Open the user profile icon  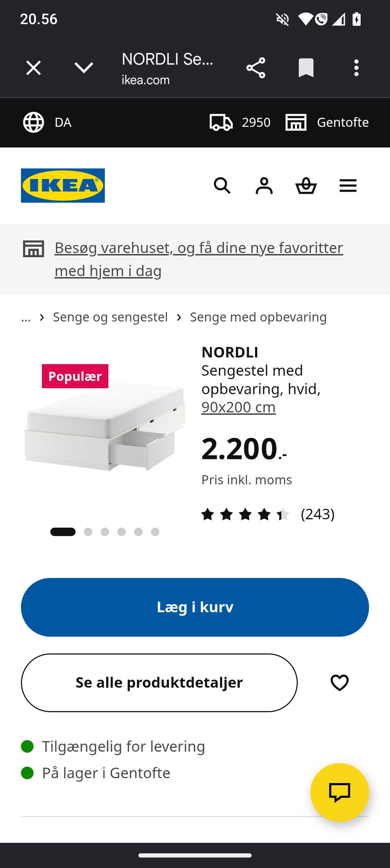264,186
